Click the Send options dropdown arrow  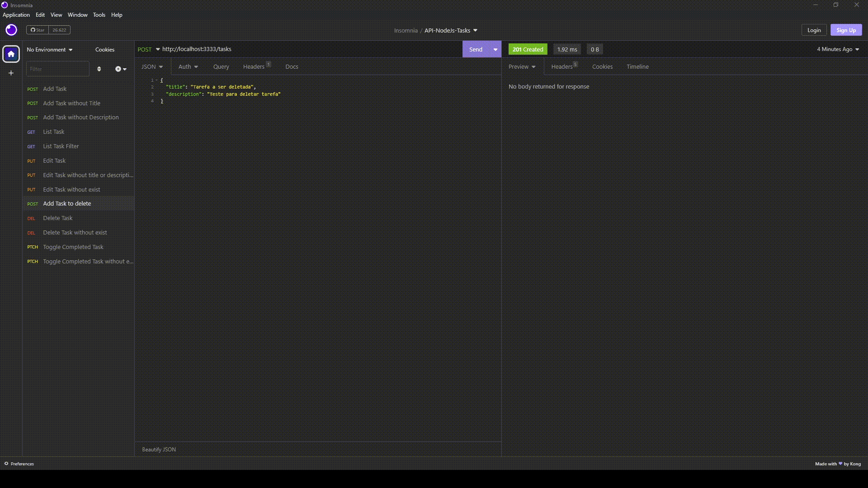pos(495,49)
